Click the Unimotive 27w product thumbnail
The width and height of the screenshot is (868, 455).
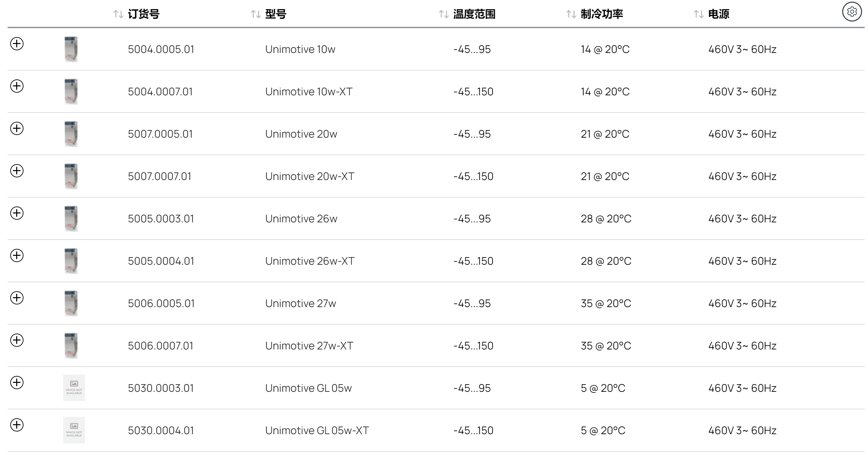71,303
